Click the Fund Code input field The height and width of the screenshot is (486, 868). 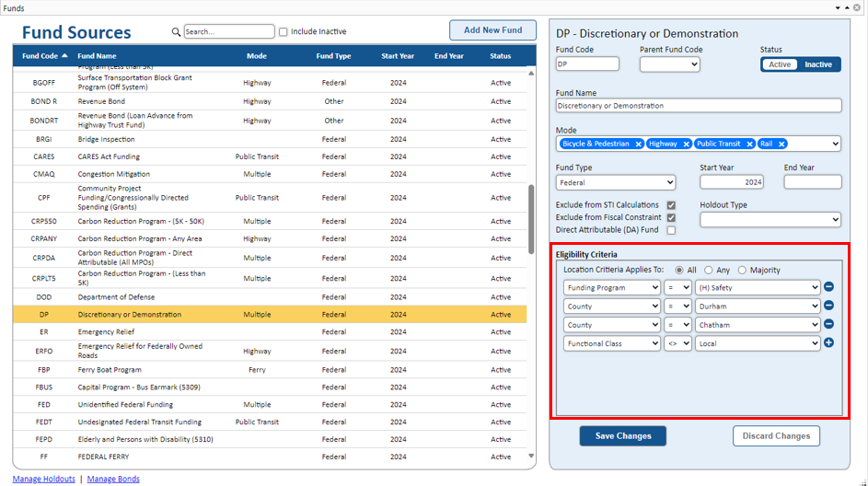click(587, 64)
